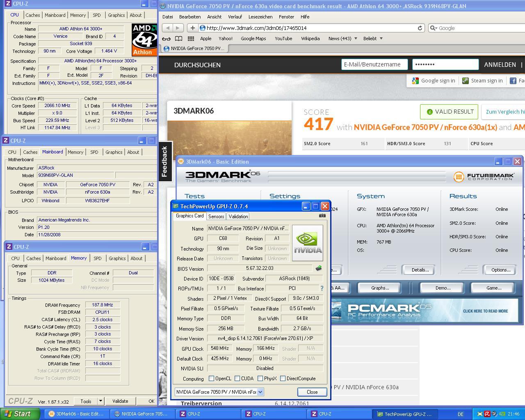Click the Steam sign in icon
Image resolution: width=525 pixels, height=420 pixels.
465,81
